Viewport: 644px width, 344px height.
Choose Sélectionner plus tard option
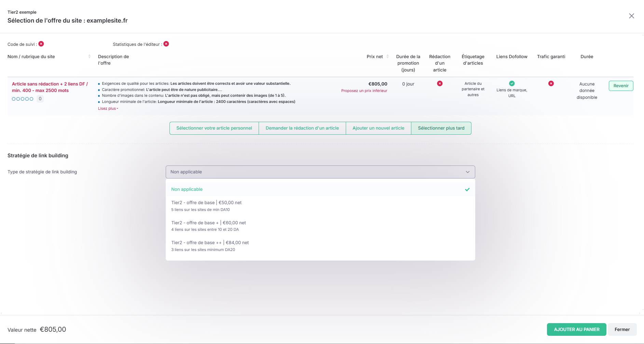(441, 128)
